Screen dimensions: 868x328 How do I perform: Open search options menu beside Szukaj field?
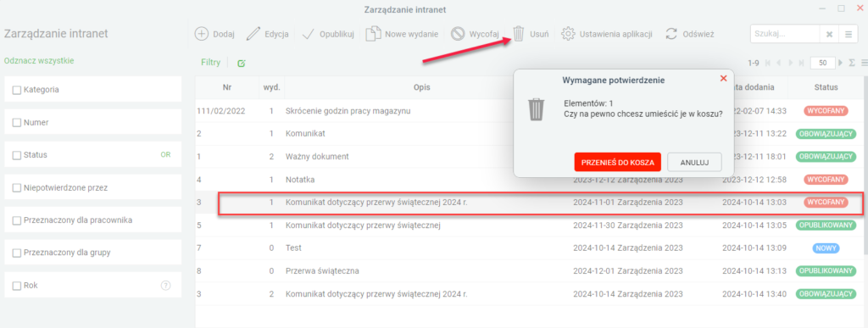pyautogui.click(x=848, y=34)
